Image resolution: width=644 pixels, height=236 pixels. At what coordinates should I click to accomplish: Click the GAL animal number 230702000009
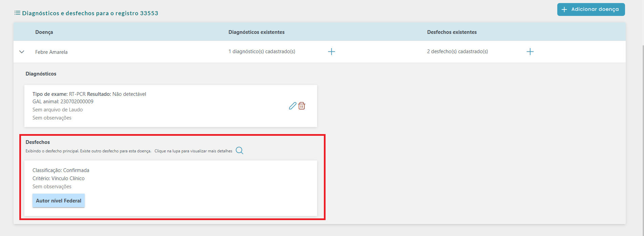point(77,102)
